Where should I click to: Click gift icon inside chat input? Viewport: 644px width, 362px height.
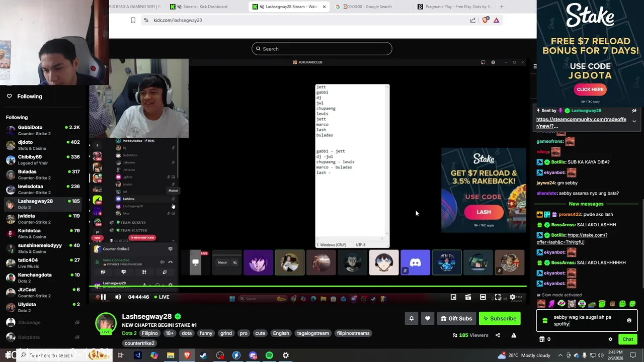point(544,321)
